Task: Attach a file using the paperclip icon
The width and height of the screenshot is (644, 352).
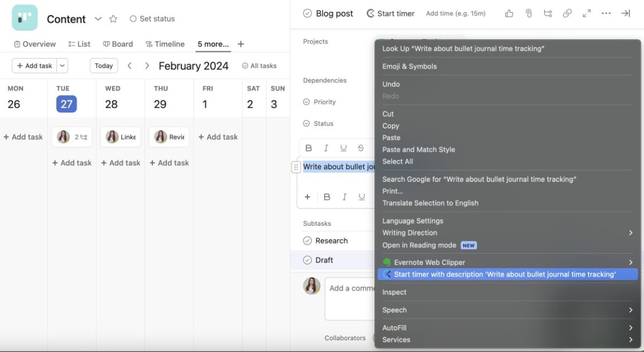Action: [528, 12]
